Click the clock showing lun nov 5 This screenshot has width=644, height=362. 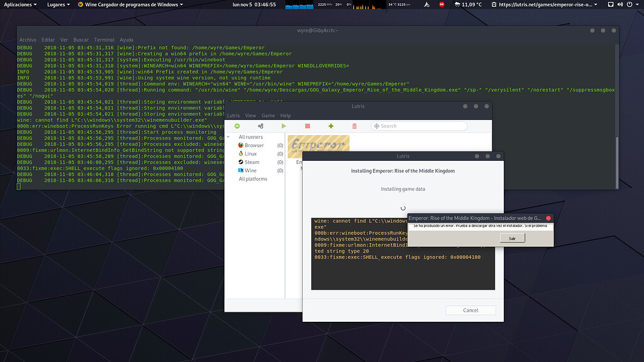tap(254, 4)
